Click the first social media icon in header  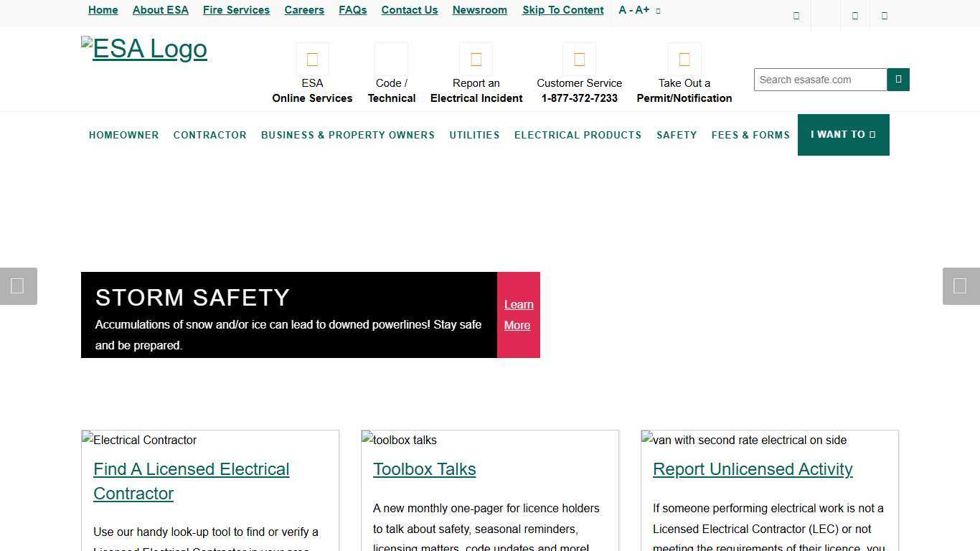796,14
